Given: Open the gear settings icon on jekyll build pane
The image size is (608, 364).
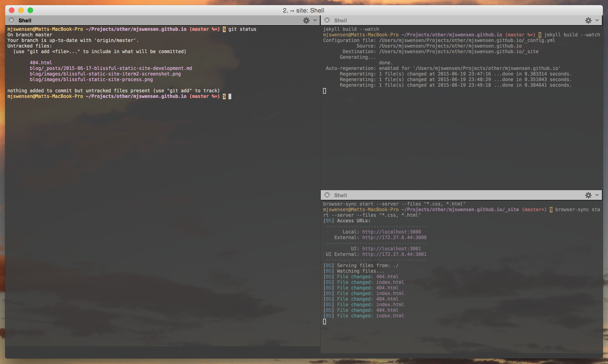Looking at the screenshot, I should [x=589, y=20].
